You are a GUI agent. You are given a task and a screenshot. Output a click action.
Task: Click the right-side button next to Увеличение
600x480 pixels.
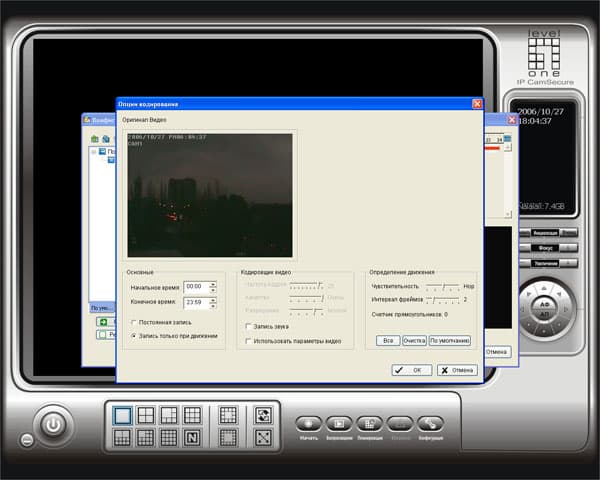tap(568, 263)
